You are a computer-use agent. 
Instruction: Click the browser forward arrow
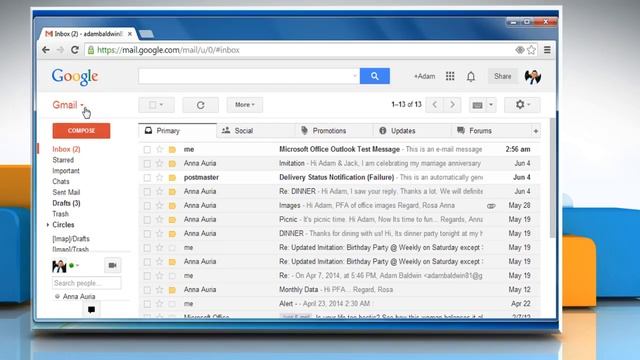(60, 50)
